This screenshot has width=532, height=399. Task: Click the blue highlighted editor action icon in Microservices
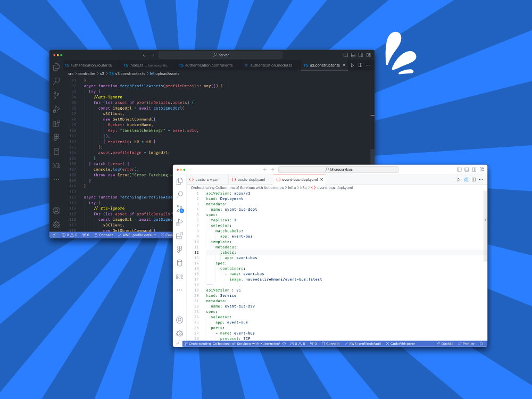pyautogui.click(x=466, y=179)
